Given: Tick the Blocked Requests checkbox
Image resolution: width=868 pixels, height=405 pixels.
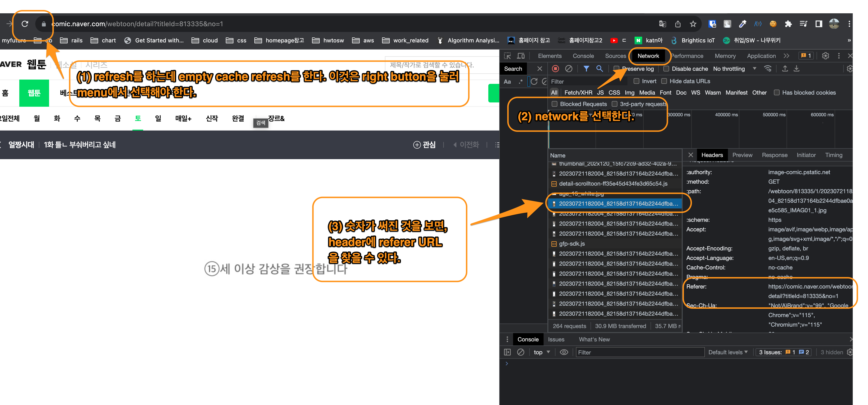Looking at the screenshot, I should (555, 104).
